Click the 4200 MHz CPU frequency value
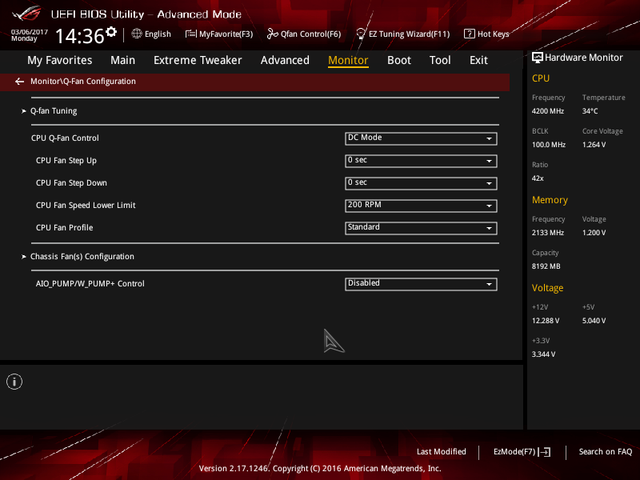 click(x=548, y=111)
